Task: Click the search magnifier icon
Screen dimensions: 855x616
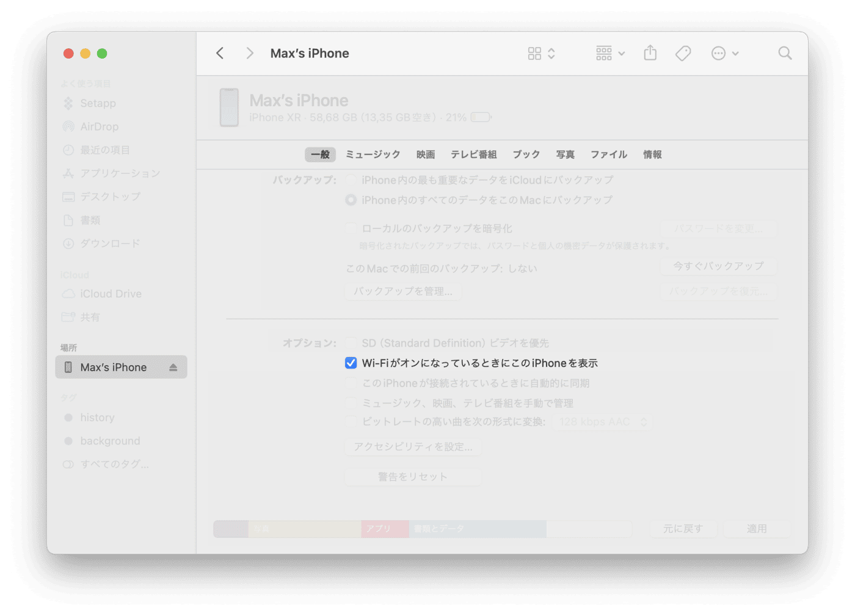Action: point(785,54)
